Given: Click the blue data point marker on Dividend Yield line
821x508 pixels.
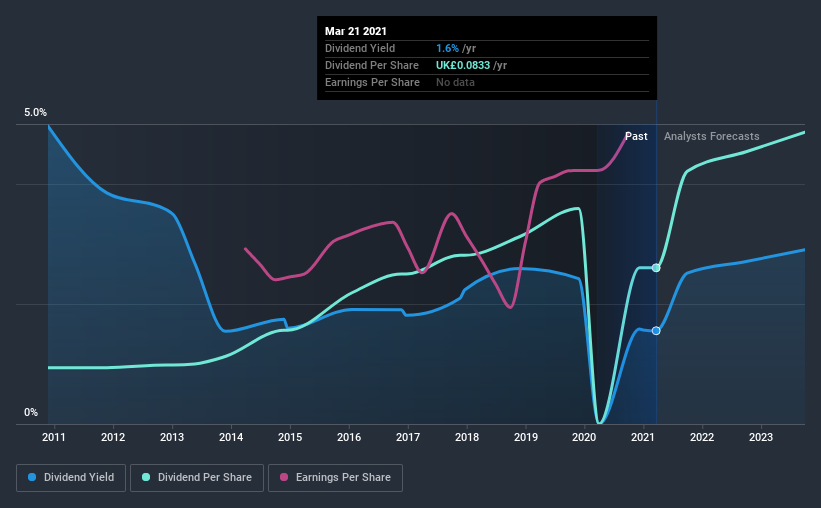Looking at the screenshot, I should [656, 331].
